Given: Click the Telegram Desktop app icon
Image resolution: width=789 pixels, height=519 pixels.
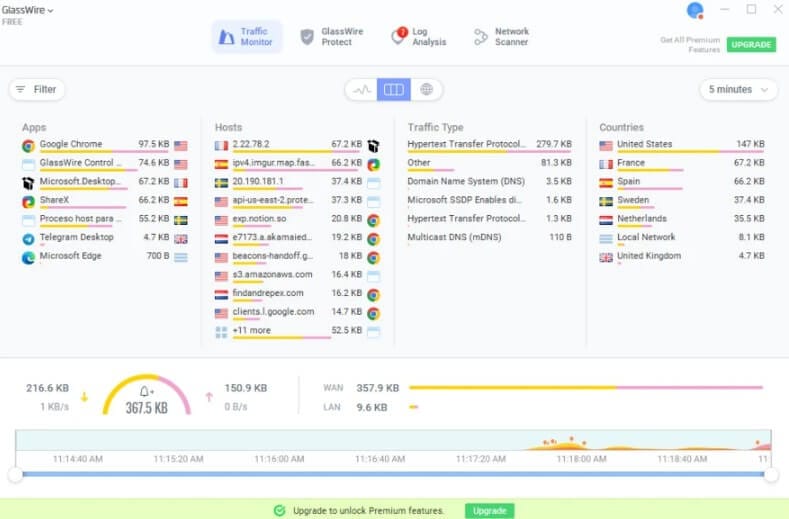Looking at the screenshot, I should (x=28, y=239).
